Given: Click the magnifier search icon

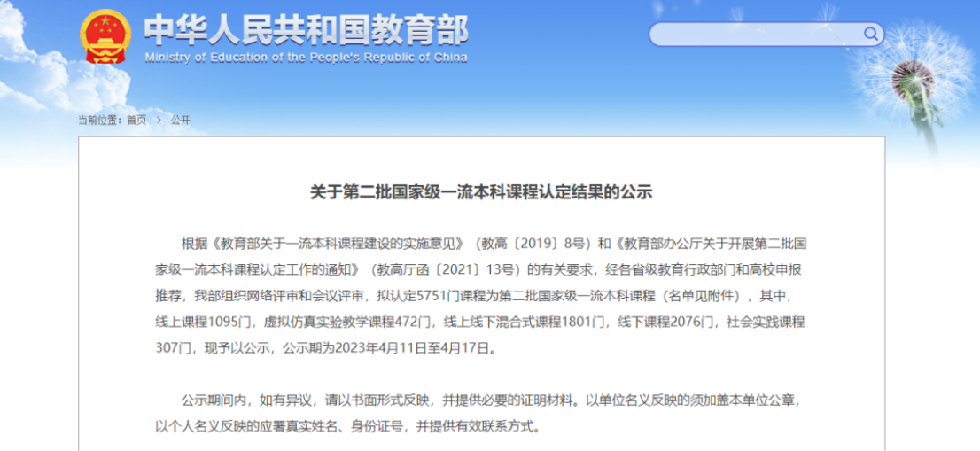Looking at the screenshot, I should (x=871, y=35).
